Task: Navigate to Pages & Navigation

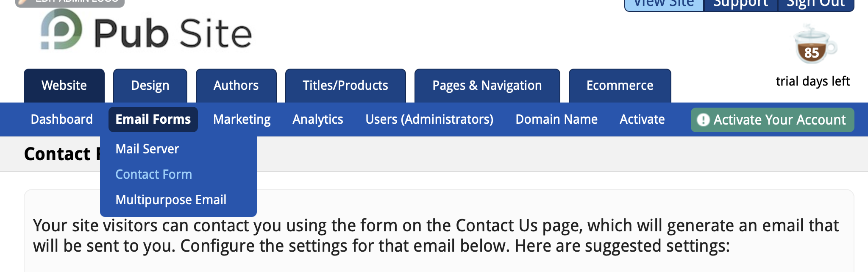Action: tap(487, 85)
